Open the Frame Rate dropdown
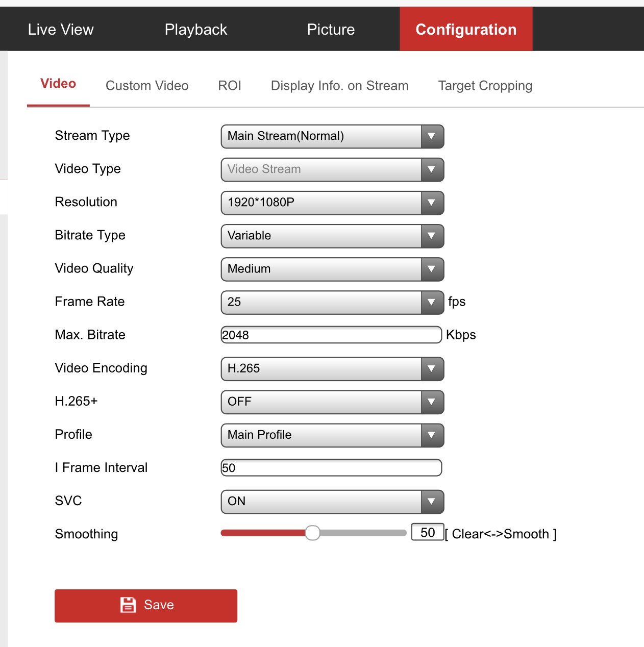This screenshot has width=644, height=647. (332, 302)
